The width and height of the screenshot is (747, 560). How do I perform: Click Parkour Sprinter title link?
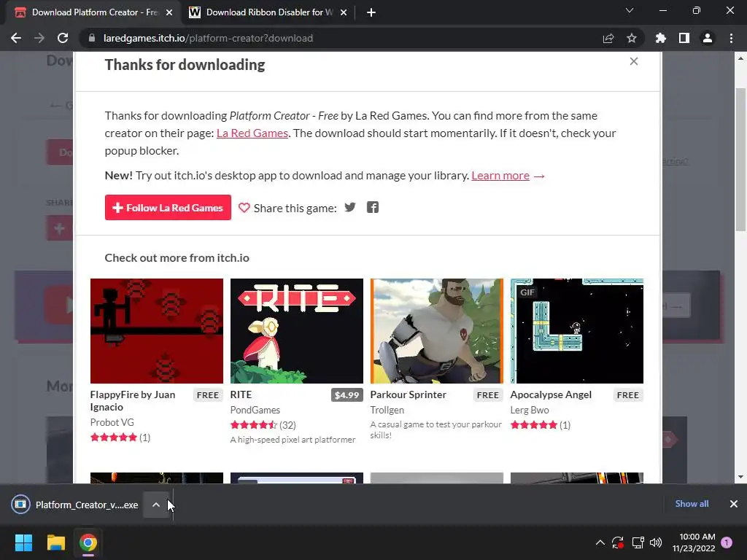pyautogui.click(x=409, y=394)
